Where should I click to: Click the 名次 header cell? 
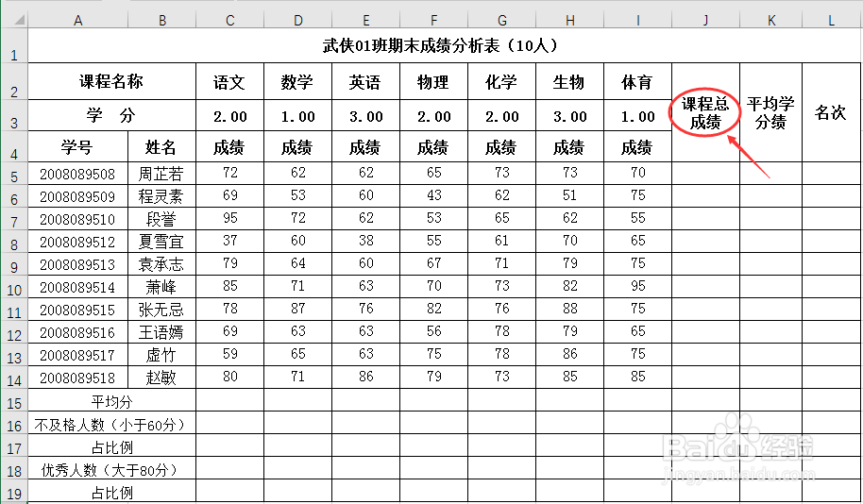832,113
